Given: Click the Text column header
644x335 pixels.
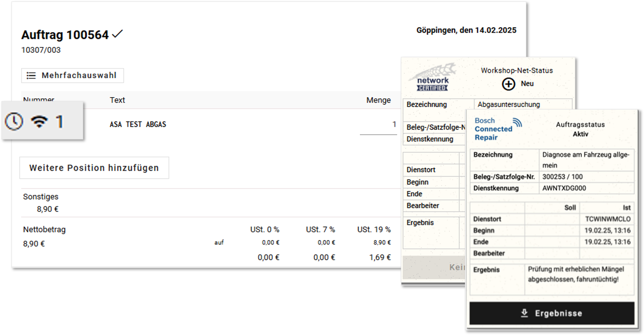Looking at the screenshot, I should coord(117,100).
